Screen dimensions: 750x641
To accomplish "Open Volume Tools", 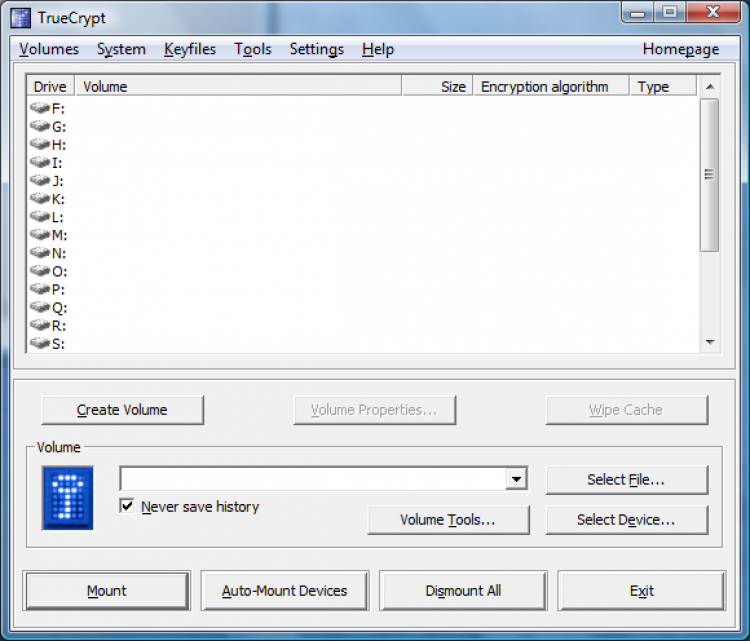I will [x=448, y=520].
